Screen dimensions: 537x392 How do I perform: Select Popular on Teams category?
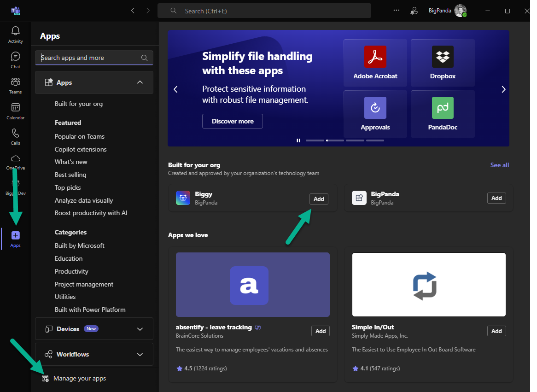pyautogui.click(x=80, y=136)
